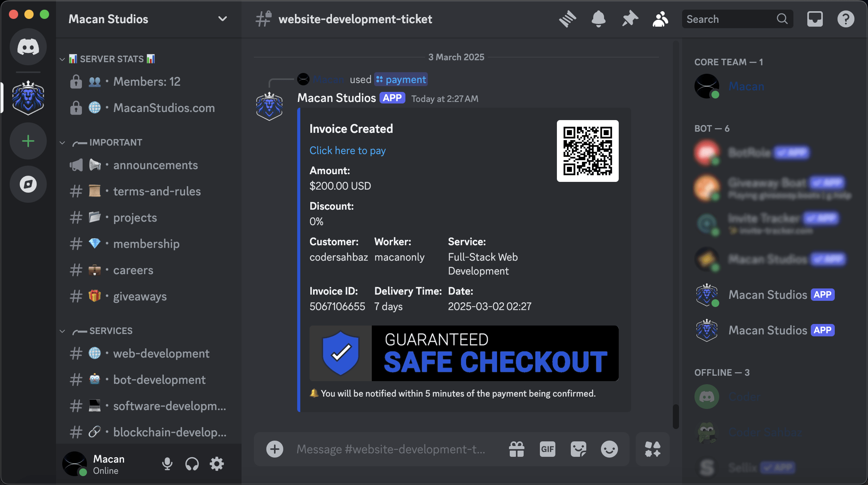The width and height of the screenshot is (868, 485).
Task: Collapse the IMPORTANT category
Action: click(101, 142)
